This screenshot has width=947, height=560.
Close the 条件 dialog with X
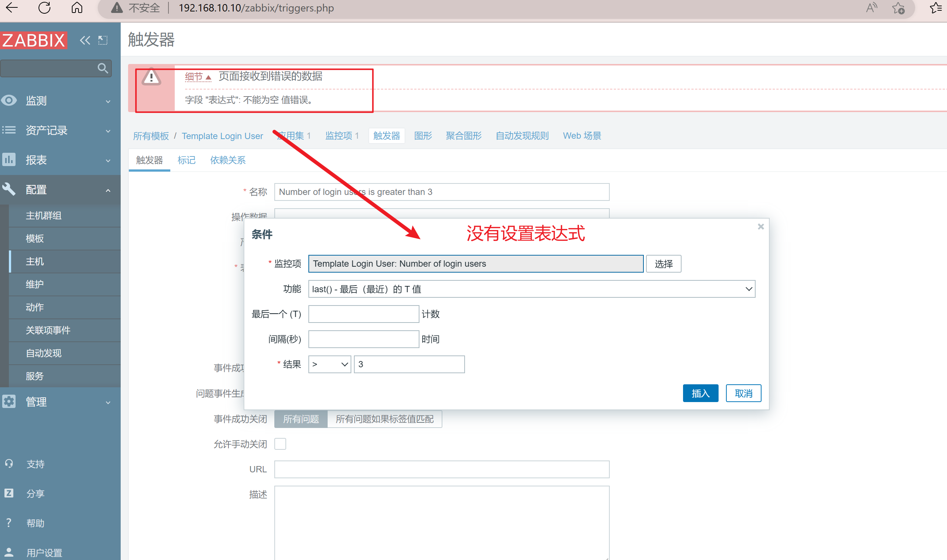[x=761, y=226]
